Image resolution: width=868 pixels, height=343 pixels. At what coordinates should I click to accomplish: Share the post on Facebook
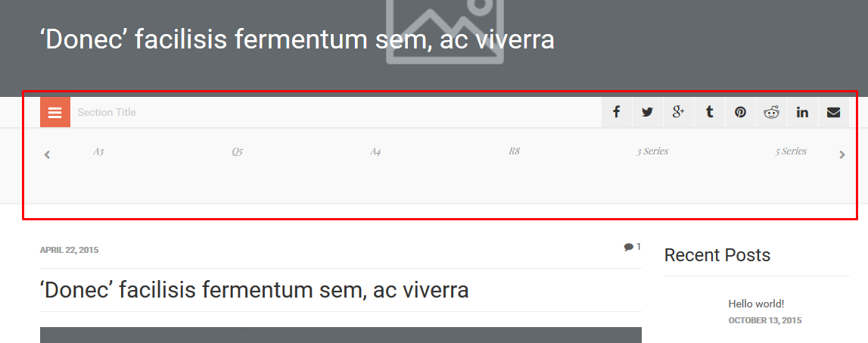pyautogui.click(x=616, y=112)
